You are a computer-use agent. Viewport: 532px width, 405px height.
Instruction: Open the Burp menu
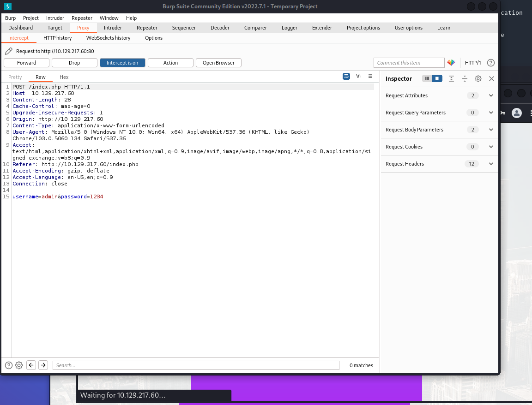coord(11,18)
